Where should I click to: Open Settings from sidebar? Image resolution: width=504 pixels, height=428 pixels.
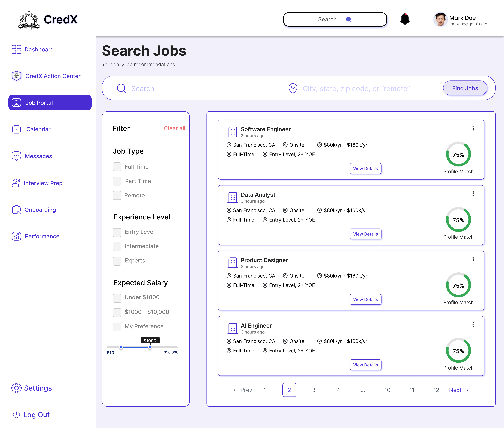32,388
